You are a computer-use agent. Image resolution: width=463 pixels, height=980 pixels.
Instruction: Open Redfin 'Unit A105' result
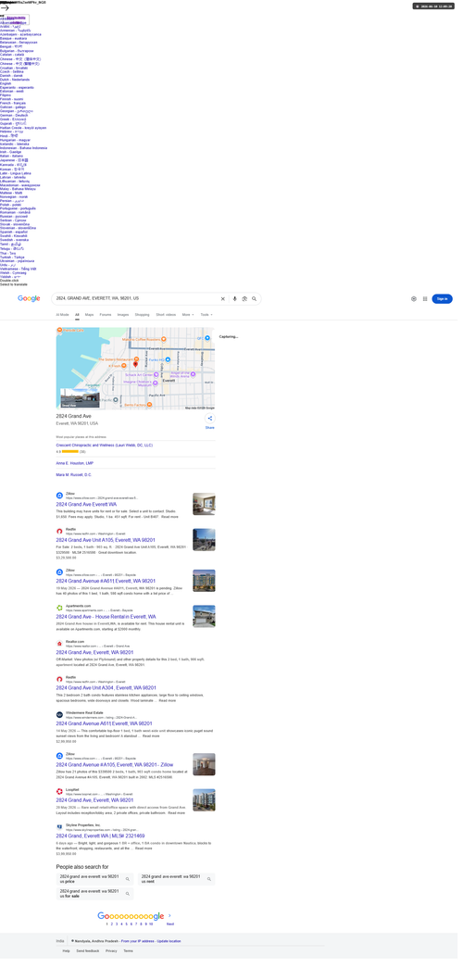point(106,539)
